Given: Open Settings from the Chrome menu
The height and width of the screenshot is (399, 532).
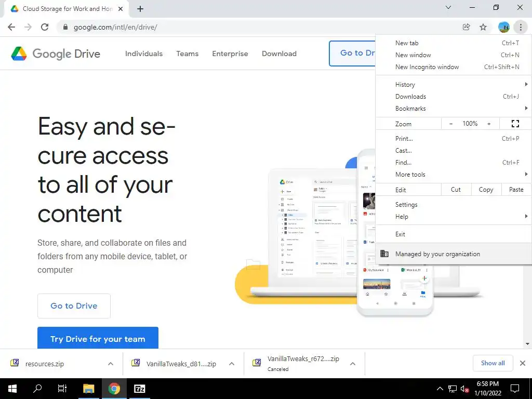Looking at the screenshot, I should tap(454, 205).
